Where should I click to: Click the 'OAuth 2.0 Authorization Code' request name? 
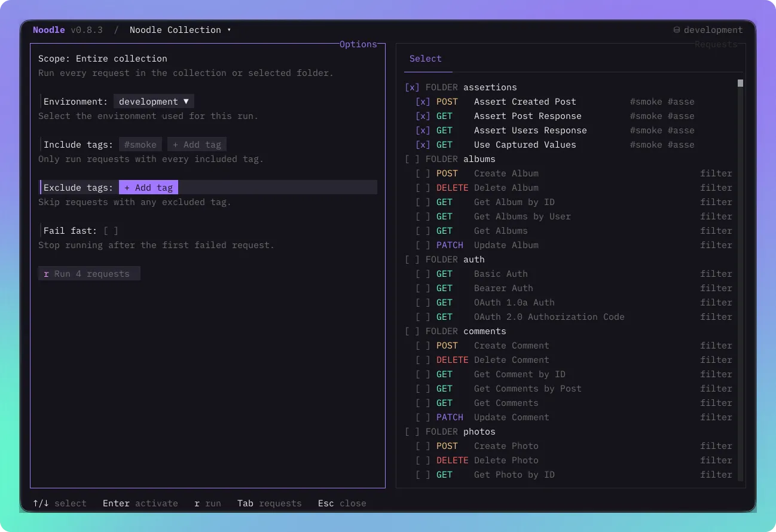549,317
